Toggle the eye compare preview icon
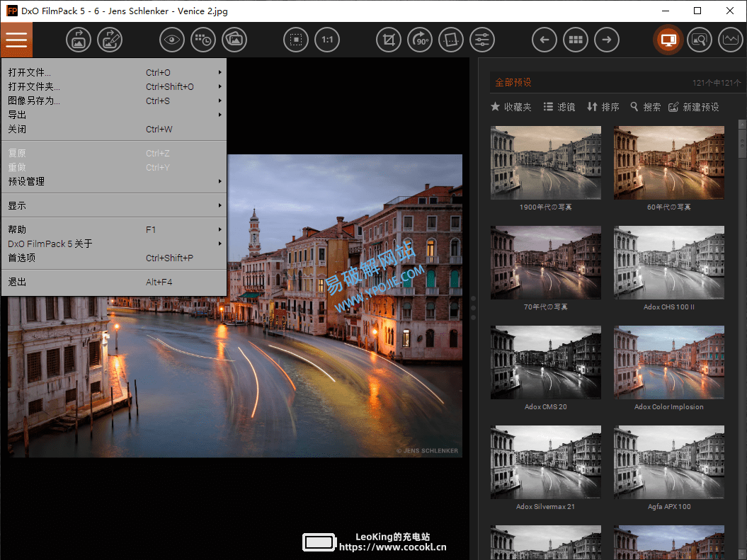The width and height of the screenshot is (747, 560). click(171, 40)
